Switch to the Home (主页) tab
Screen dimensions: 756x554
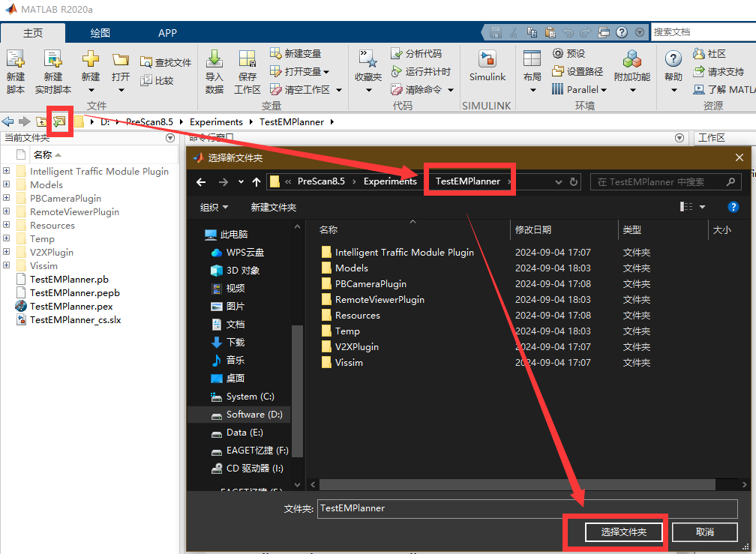(33, 33)
